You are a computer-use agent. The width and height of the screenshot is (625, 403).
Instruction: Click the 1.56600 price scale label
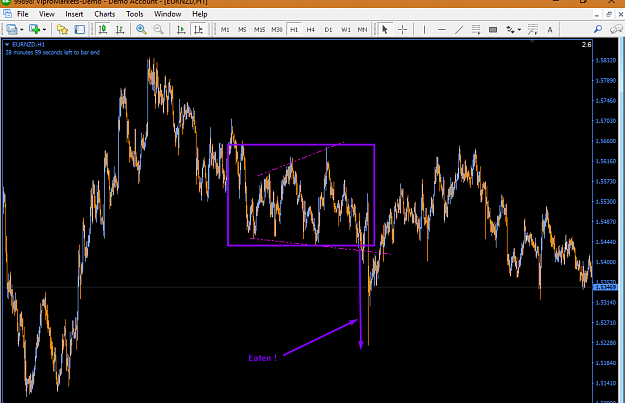pos(605,141)
